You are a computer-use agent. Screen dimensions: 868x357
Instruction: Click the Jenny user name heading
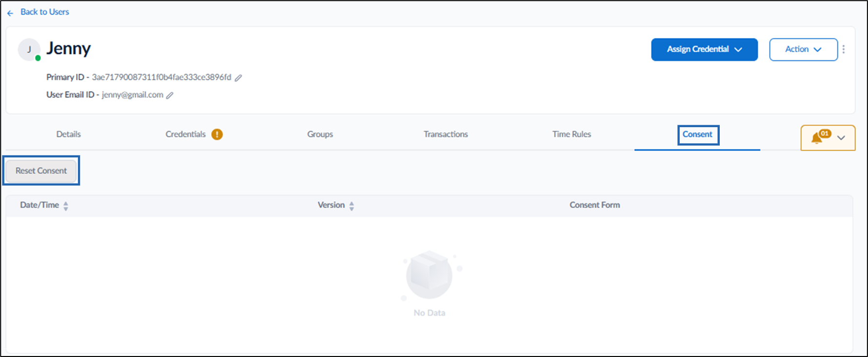[x=68, y=48]
